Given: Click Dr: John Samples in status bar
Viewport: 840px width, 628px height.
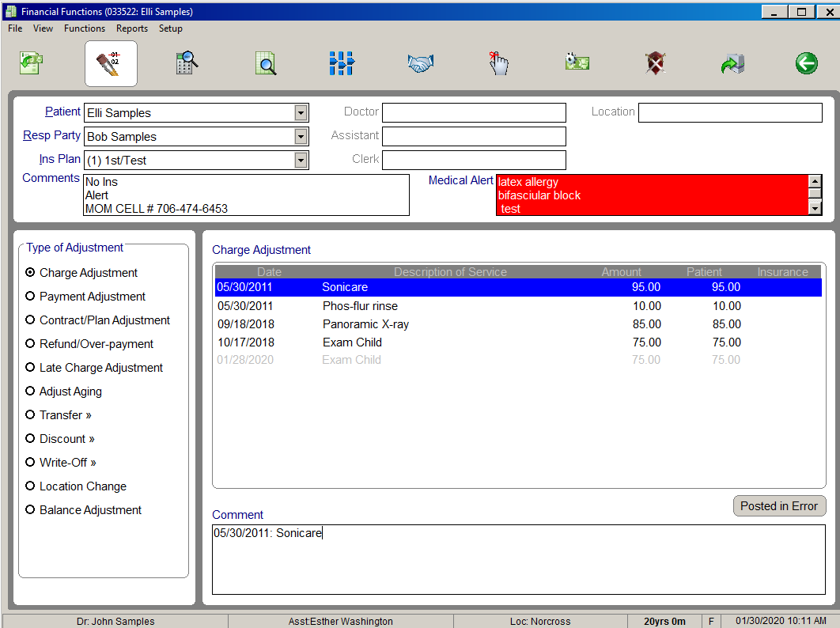Looking at the screenshot, I should point(115,621).
